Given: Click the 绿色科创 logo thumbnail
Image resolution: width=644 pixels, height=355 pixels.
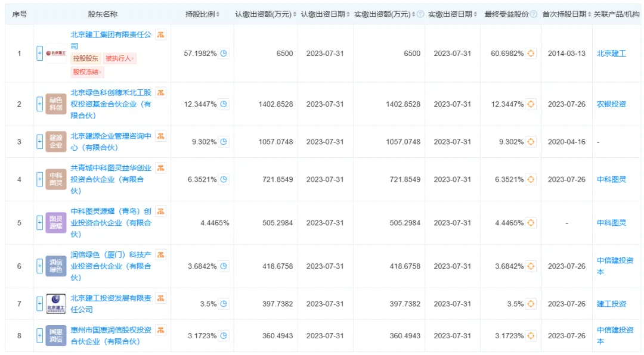Looking at the screenshot, I should point(56,104).
